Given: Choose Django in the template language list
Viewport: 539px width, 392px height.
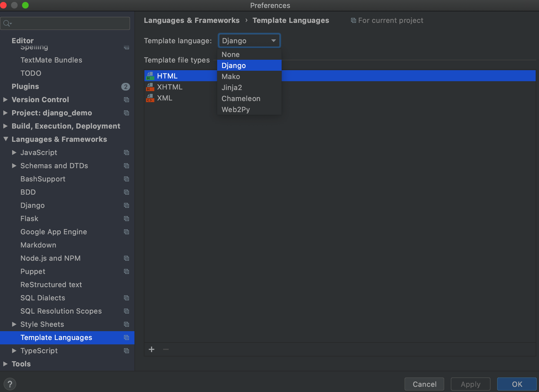Looking at the screenshot, I should pos(249,66).
